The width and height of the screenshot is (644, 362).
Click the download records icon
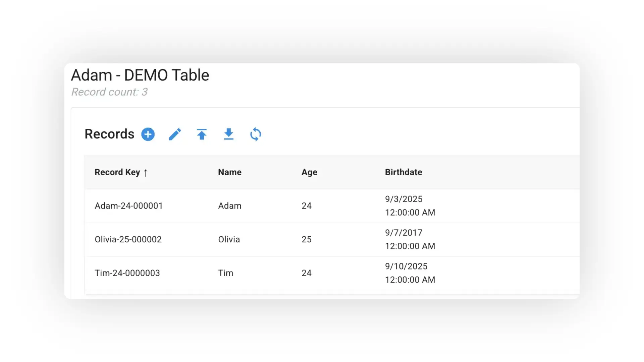click(x=228, y=134)
